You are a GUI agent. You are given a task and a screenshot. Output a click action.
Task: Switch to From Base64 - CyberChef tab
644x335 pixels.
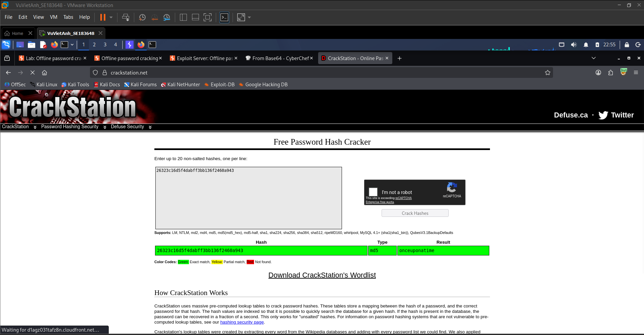click(280, 58)
